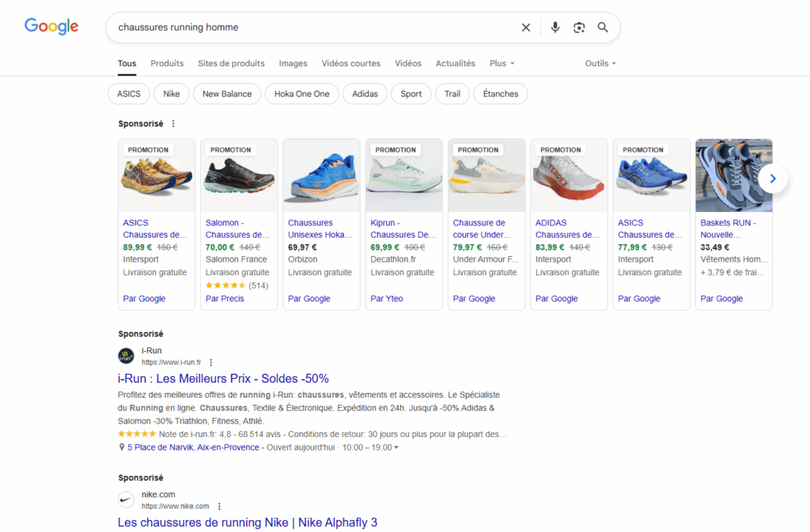Switch to the Images tab

(x=293, y=63)
